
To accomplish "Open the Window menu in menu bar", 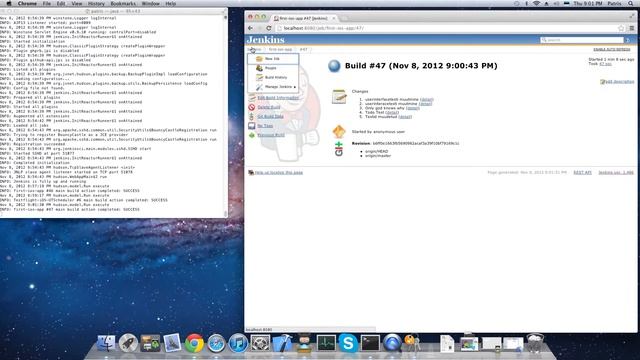I will pos(151,3).
